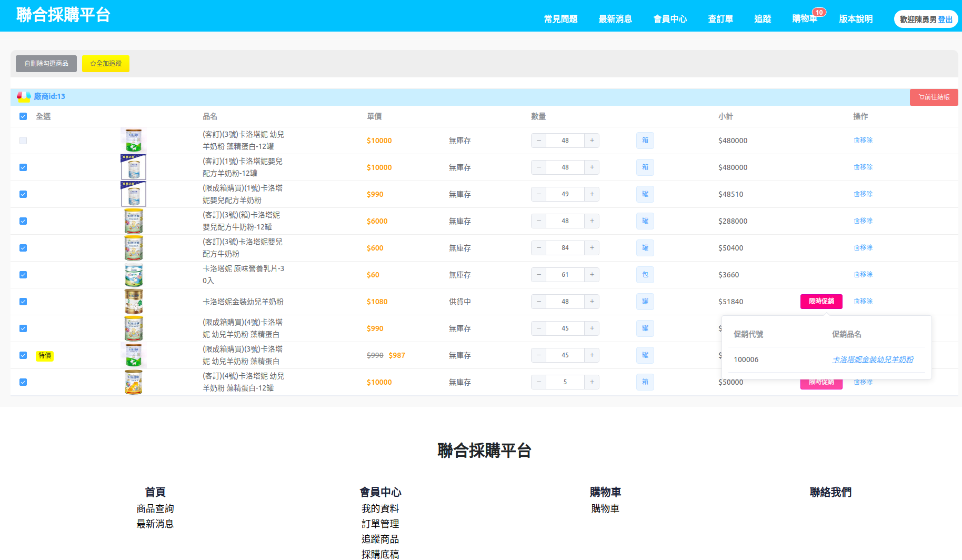Uncheck the 卡洛塔妮金裝幼兒羊奶粉 row checkbox
The height and width of the screenshot is (560, 962).
point(23,302)
